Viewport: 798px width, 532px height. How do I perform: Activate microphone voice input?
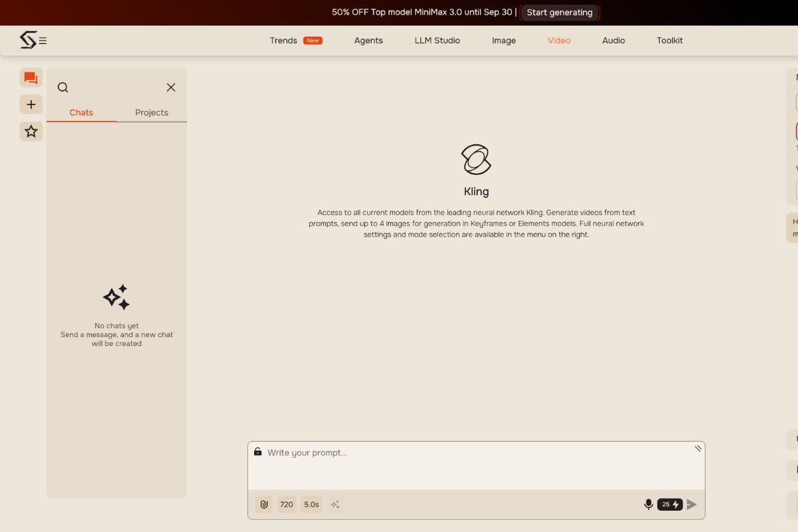[648, 504]
